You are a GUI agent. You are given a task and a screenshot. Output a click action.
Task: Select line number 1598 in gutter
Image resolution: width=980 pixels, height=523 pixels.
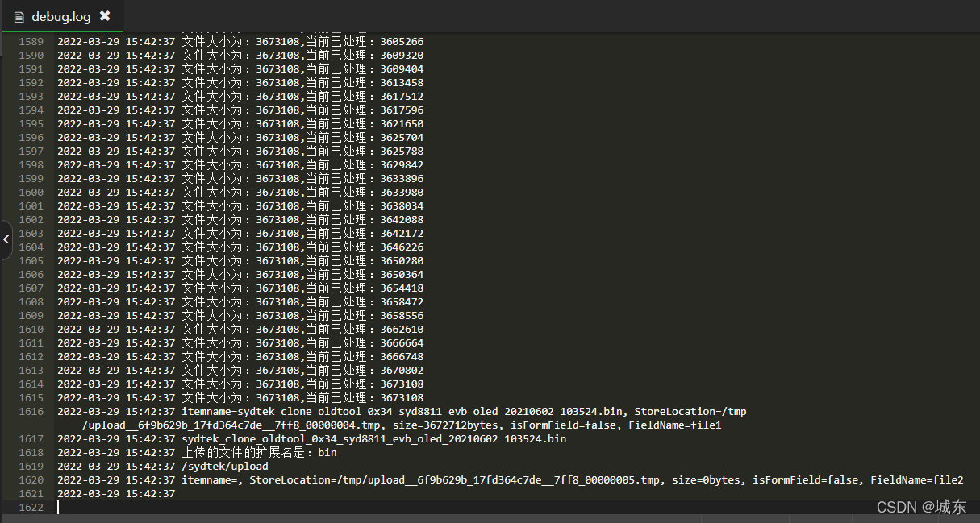[x=31, y=165]
